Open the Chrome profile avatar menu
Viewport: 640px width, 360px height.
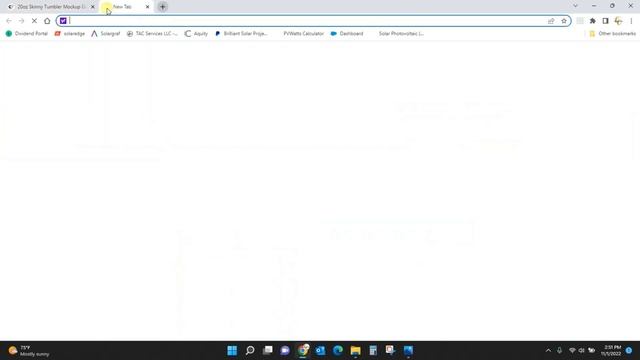pyautogui.click(x=618, y=21)
